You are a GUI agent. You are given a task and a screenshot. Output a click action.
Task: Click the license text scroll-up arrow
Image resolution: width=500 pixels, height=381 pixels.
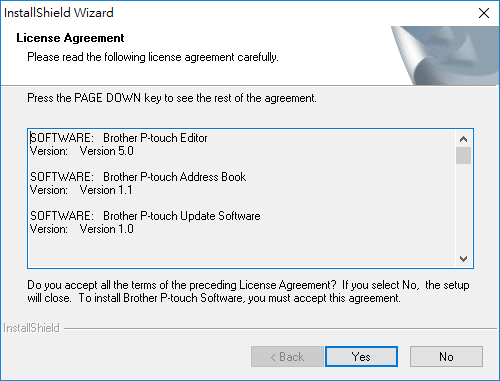[x=463, y=139]
